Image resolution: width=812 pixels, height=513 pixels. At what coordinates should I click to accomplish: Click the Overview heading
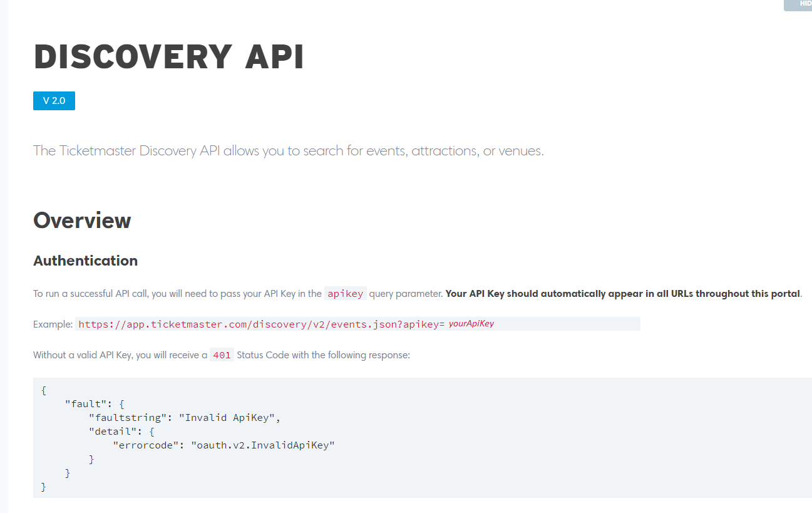(x=82, y=220)
